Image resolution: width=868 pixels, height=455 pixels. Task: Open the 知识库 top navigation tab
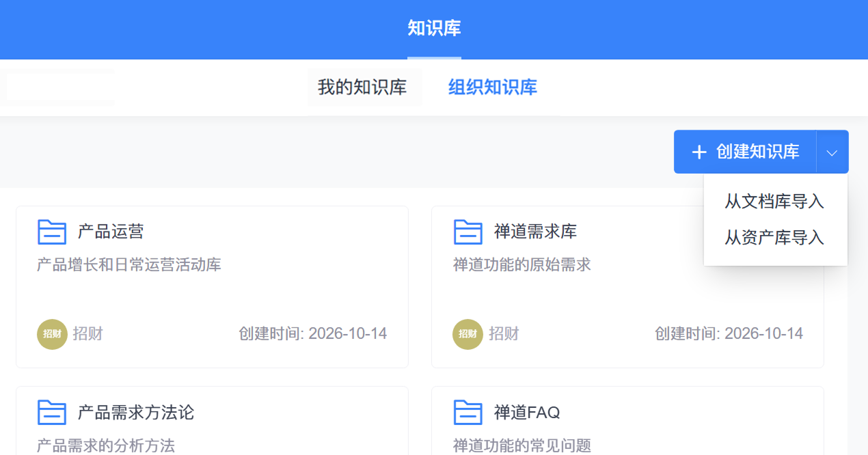point(434,29)
